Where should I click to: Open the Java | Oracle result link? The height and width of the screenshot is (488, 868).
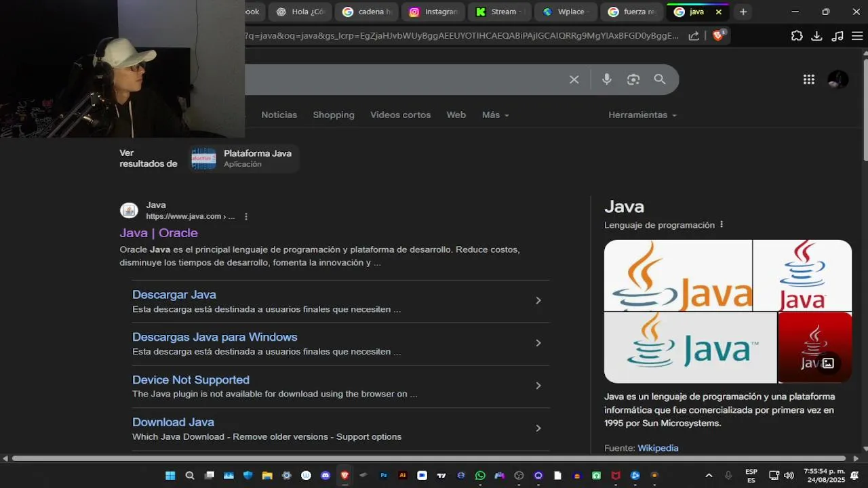click(159, 233)
